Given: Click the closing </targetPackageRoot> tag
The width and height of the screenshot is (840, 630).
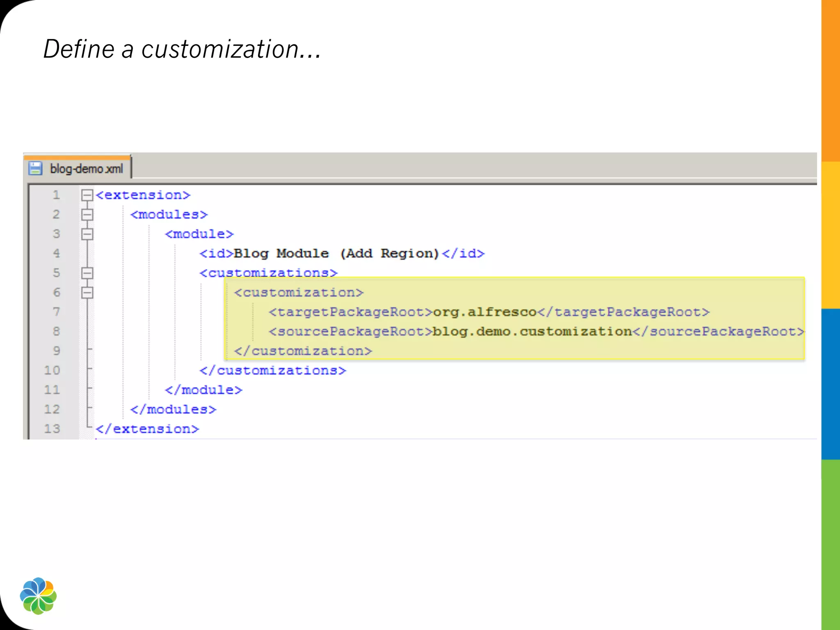Looking at the screenshot, I should pyautogui.click(x=623, y=312).
